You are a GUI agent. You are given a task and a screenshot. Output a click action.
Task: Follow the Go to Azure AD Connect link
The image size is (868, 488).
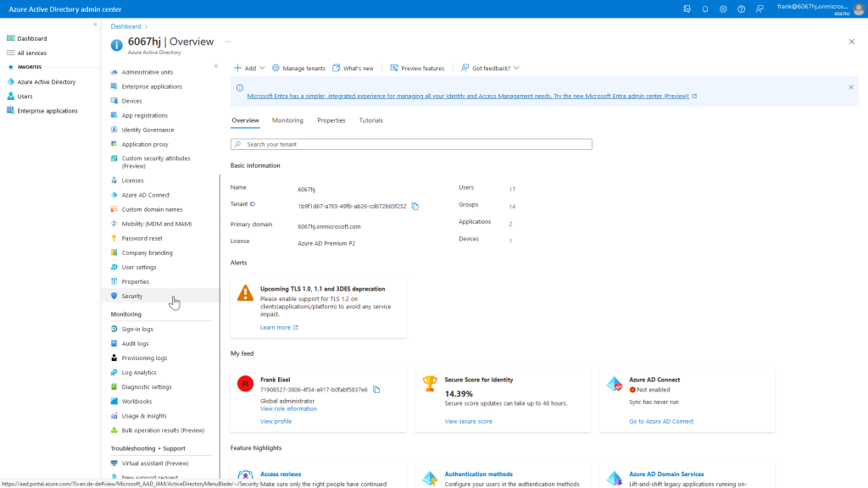click(661, 421)
